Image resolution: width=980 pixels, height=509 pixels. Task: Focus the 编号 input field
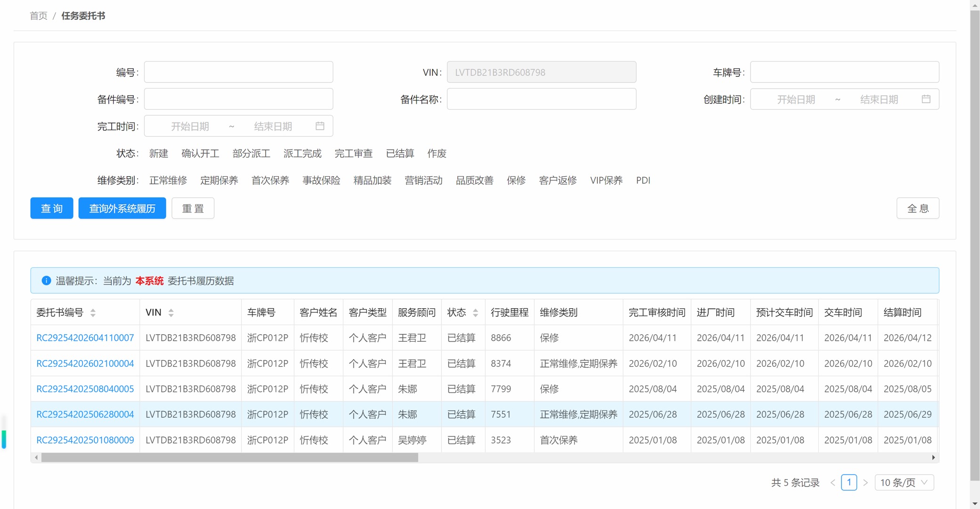(238, 72)
